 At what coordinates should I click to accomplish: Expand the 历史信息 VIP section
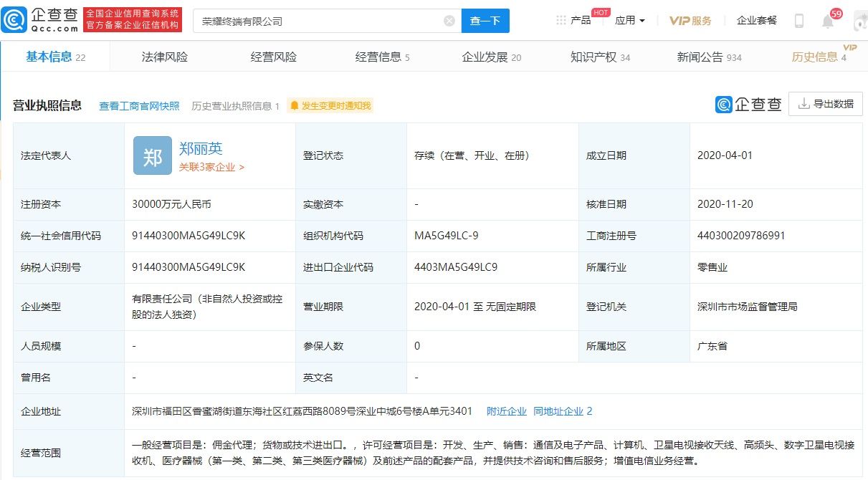pyautogui.click(x=819, y=56)
